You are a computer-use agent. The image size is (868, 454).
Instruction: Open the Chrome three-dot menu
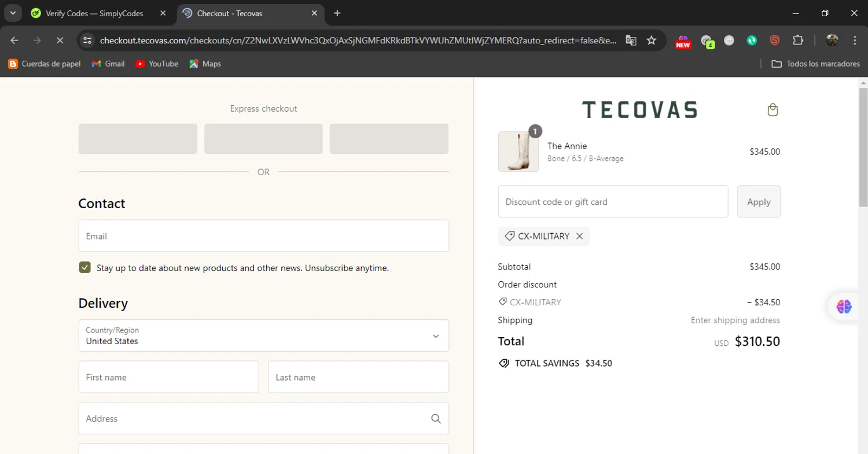click(x=855, y=40)
